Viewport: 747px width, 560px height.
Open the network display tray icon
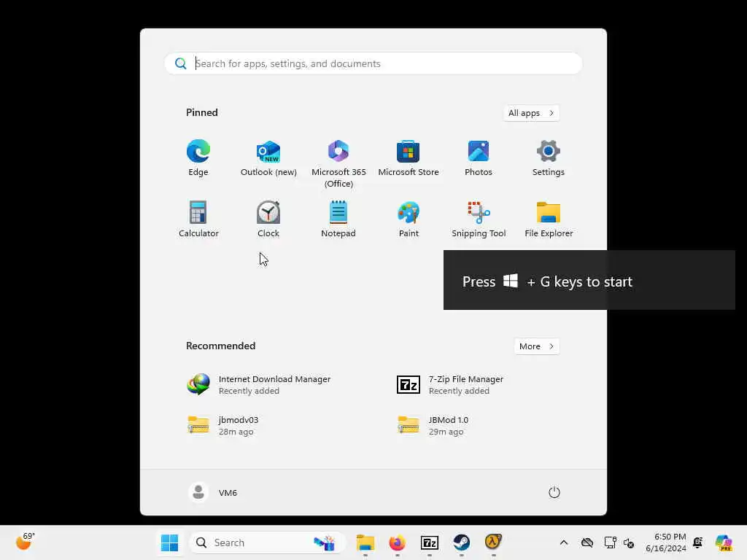610,542
